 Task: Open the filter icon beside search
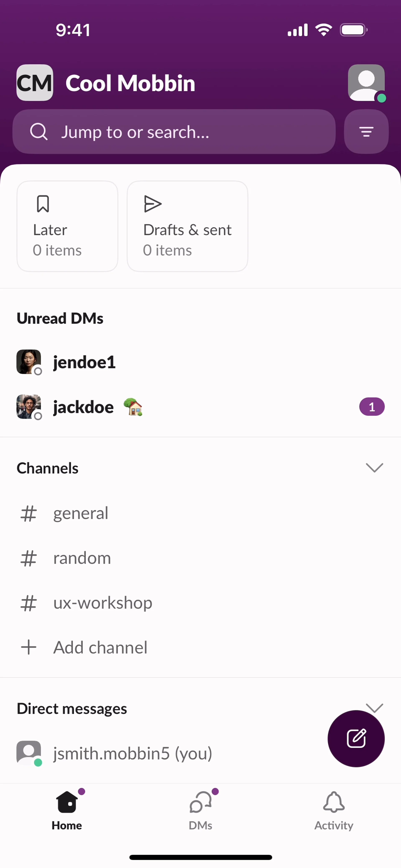[x=366, y=131]
